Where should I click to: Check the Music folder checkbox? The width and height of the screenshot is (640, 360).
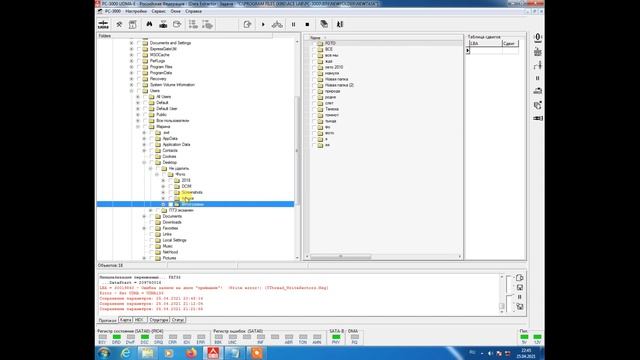click(152, 246)
